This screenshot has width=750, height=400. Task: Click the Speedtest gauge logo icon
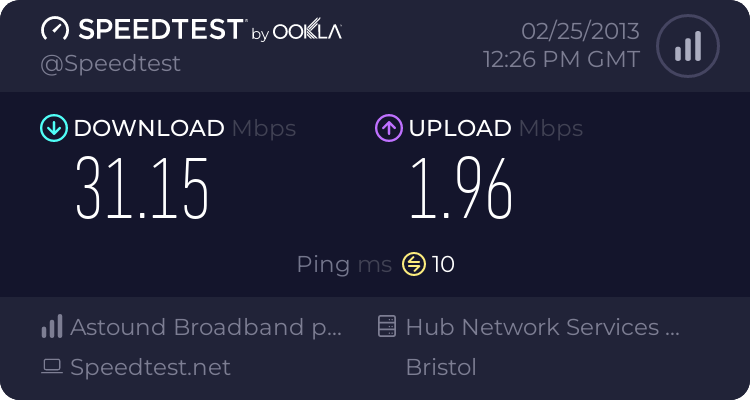[56, 31]
